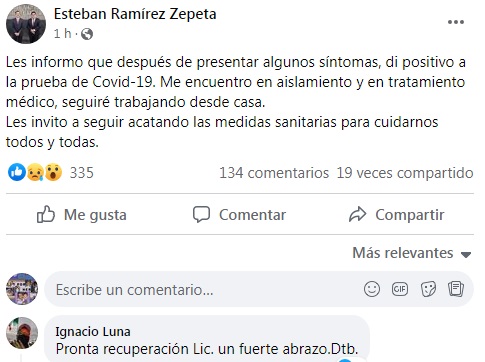Click the Comentar button

(x=239, y=215)
